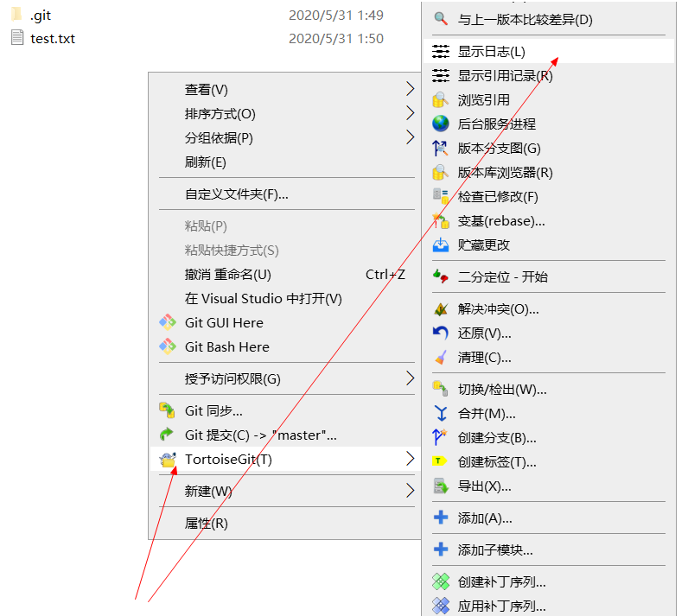Image resolution: width=688 pixels, height=616 pixels.
Task: Click the blue plus icon for 添加(A)
Action: tap(441, 518)
